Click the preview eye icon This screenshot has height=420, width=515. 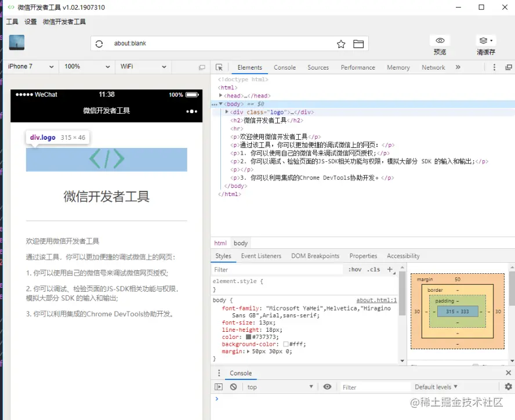pyautogui.click(x=440, y=41)
